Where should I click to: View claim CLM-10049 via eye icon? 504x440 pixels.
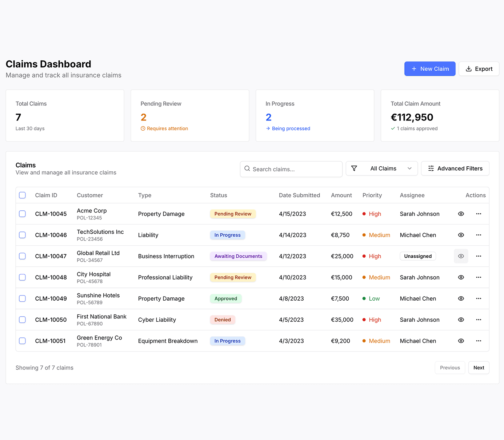pyautogui.click(x=461, y=298)
